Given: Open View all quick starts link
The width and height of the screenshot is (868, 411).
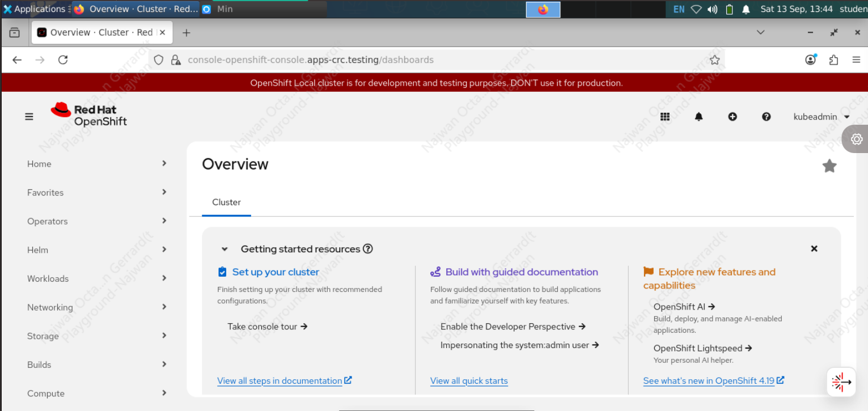Looking at the screenshot, I should (x=469, y=381).
